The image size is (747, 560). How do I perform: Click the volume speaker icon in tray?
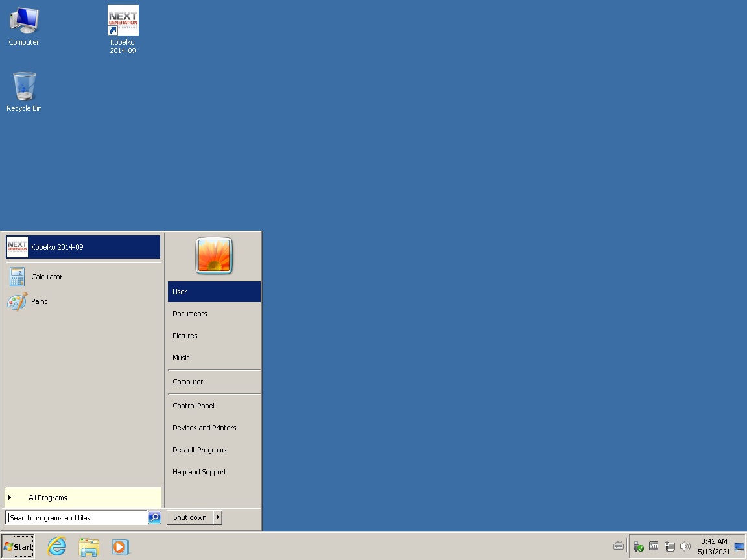[685, 546]
